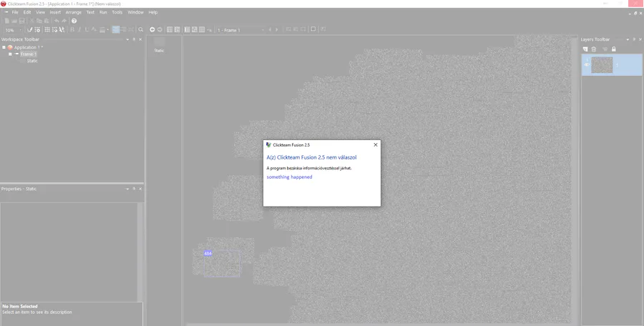Close the 'nem válaszol' dialog
The width and height of the screenshot is (644, 326).
[376, 145]
